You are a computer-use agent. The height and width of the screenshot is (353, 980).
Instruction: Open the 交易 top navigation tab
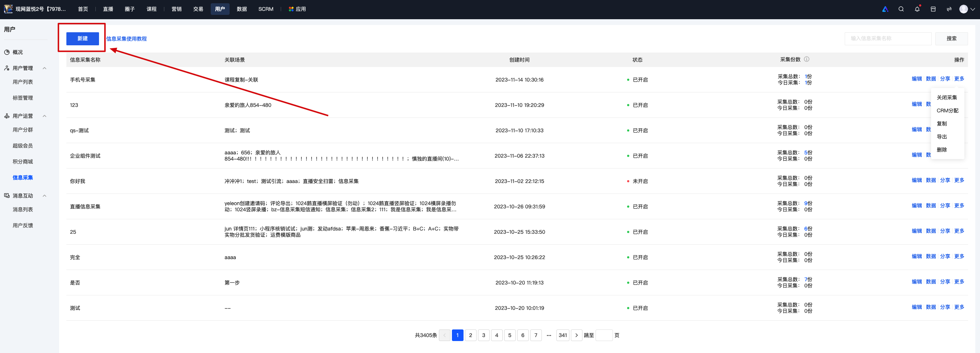point(198,9)
